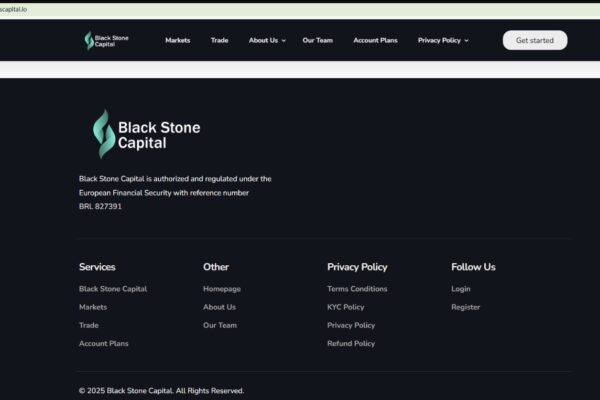Open Black Stone Capital link under Services
600x400 pixels.
pos(113,289)
